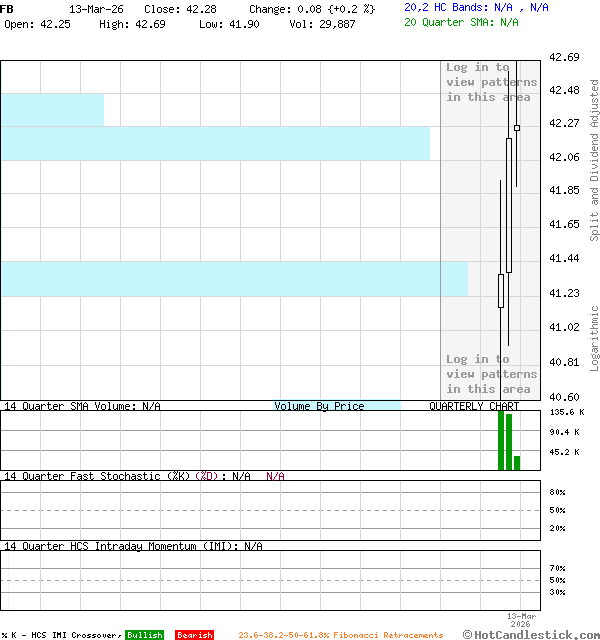Image resolution: width=600 pixels, height=640 pixels.
Task: Click the shortest green volume bar
Action: coord(517,462)
